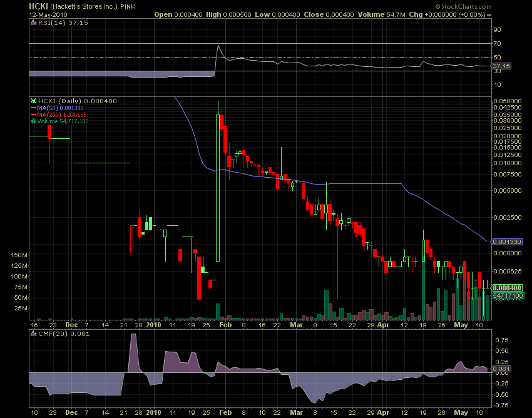
Task: Click the Open 0.000400 value
Action: pyautogui.click(x=178, y=14)
